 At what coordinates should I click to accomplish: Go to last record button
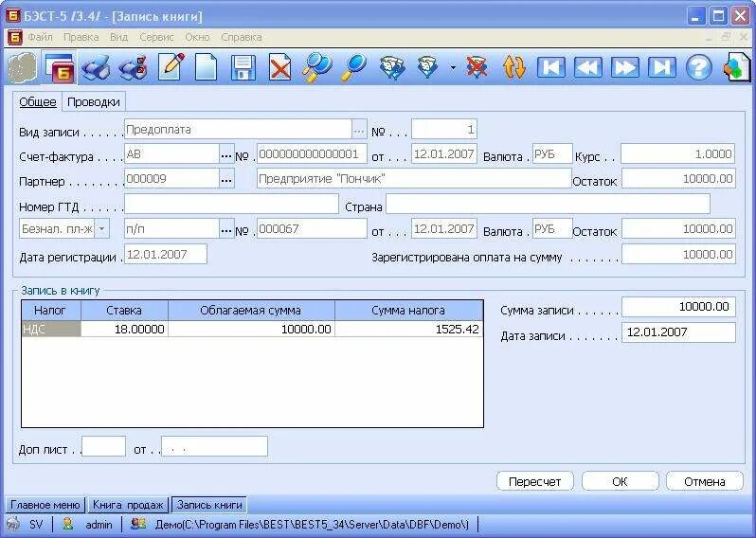(x=661, y=67)
